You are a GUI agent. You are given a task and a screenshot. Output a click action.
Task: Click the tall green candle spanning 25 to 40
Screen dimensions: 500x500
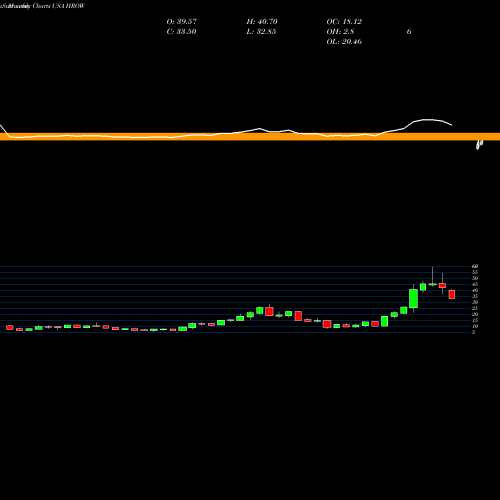(414, 298)
